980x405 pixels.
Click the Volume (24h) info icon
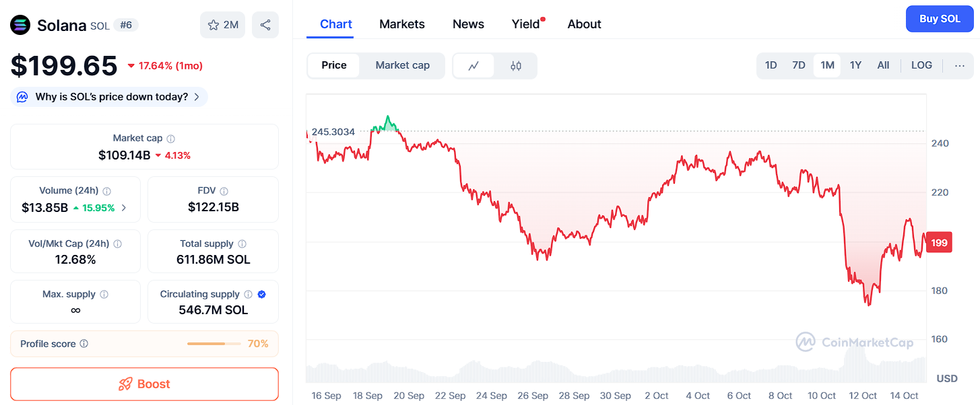(x=107, y=191)
